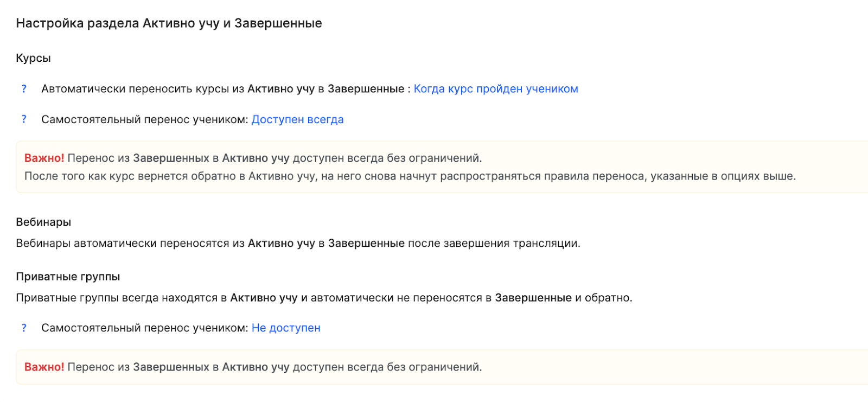868x402 pixels.
Task: Click help icon in Приватные группы section
Action: click(24, 328)
